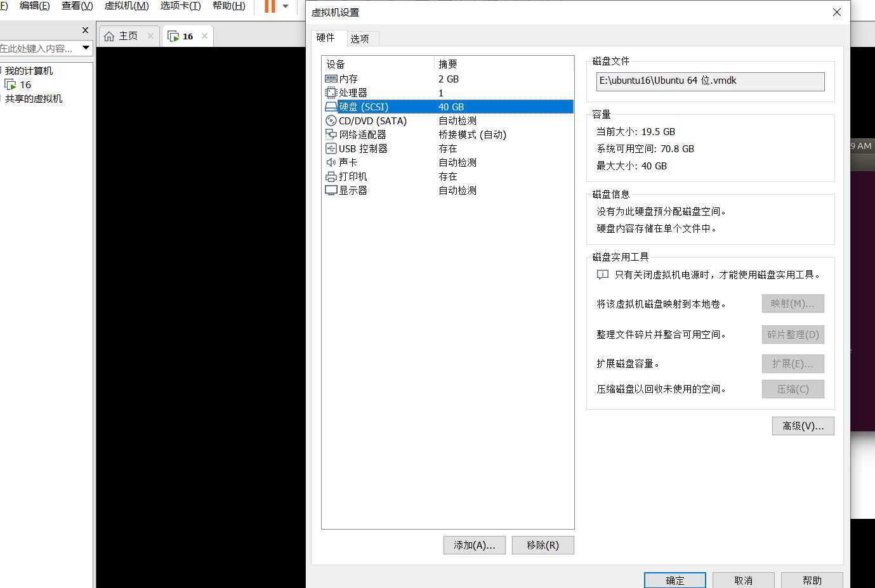
Task: Click the 移除(R) remove button
Action: tap(543, 546)
